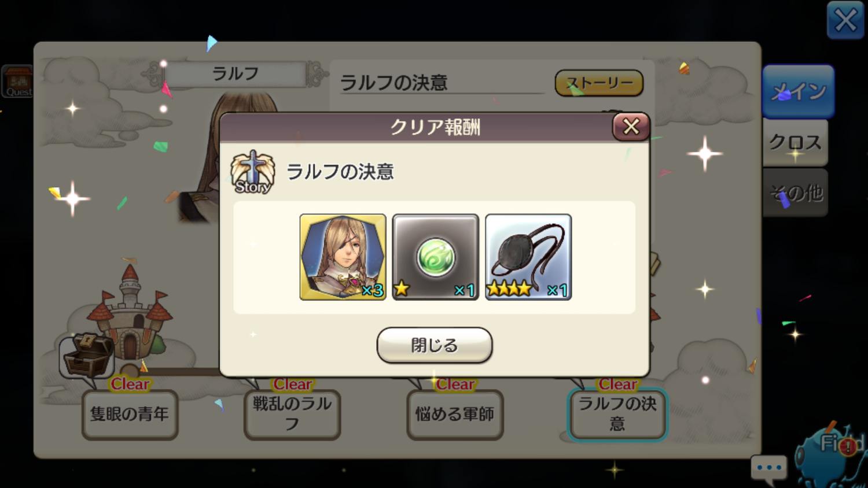Select the 戦乱のラルフ story chapter

pyautogui.click(x=292, y=414)
